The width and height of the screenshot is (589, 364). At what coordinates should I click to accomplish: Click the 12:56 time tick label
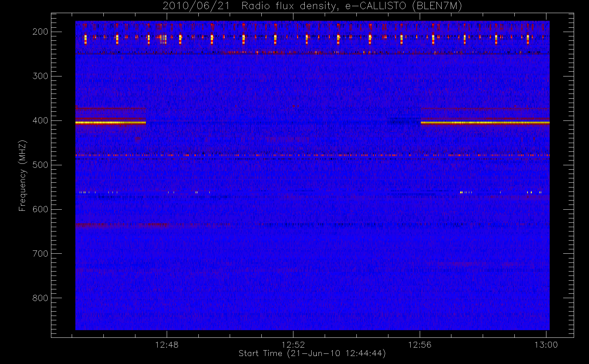(x=420, y=345)
